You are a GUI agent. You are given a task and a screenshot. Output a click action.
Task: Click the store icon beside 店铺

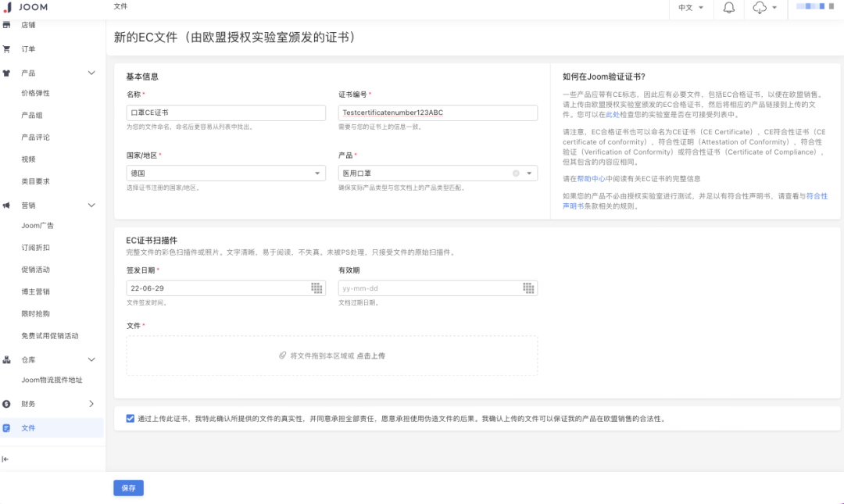tap(6, 25)
